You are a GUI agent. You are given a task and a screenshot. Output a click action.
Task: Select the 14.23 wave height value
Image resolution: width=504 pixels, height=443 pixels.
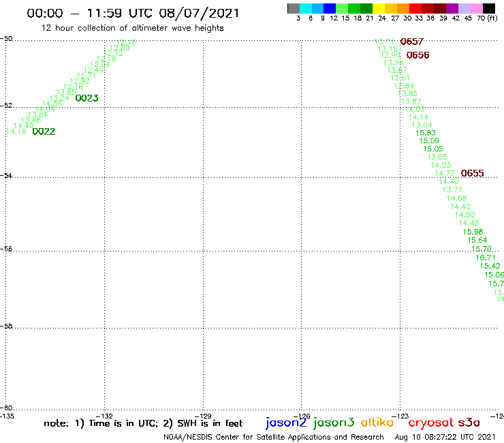coord(441,165)
